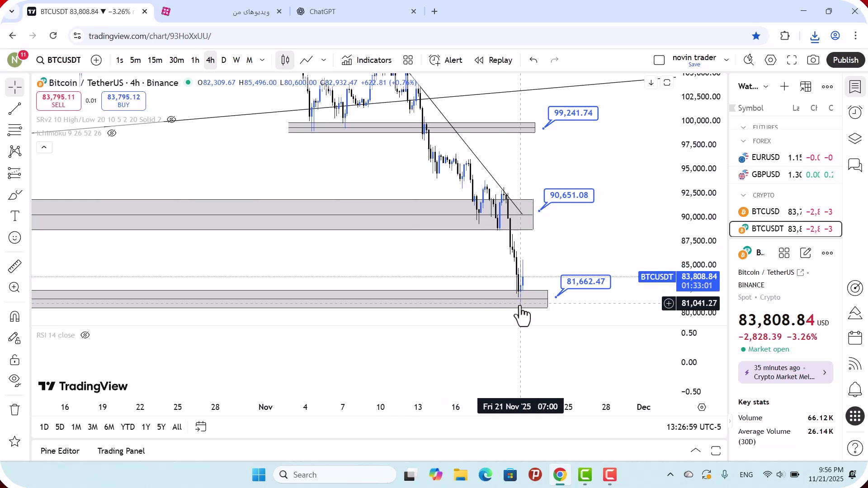Image resolution: width=868 pixels, height=488 pixels.
Task: Open the emoji icons tool
Action: pyautogui.click(x=15, y=238)
